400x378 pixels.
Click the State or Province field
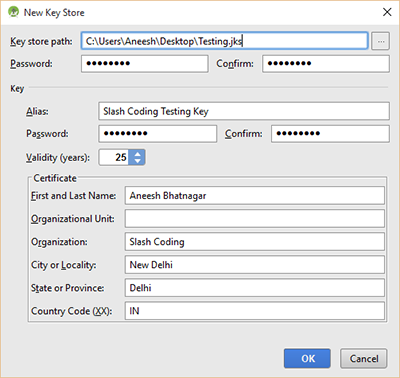(255, 288)
